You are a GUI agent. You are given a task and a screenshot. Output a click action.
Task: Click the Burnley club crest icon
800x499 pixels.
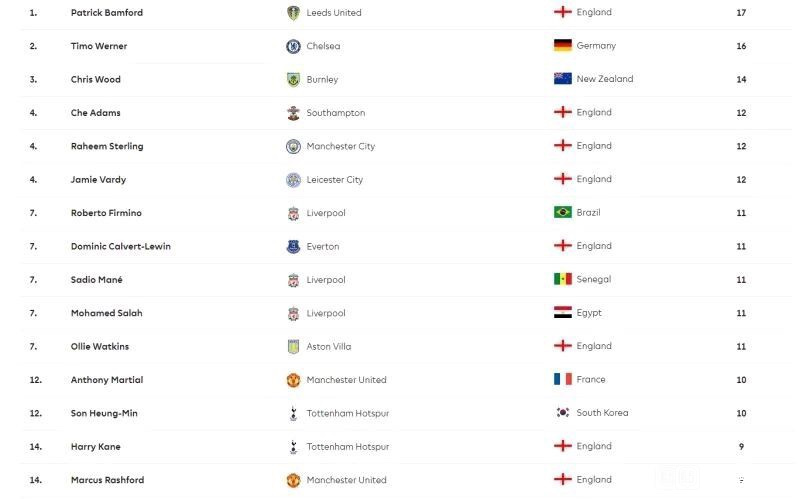293,80
